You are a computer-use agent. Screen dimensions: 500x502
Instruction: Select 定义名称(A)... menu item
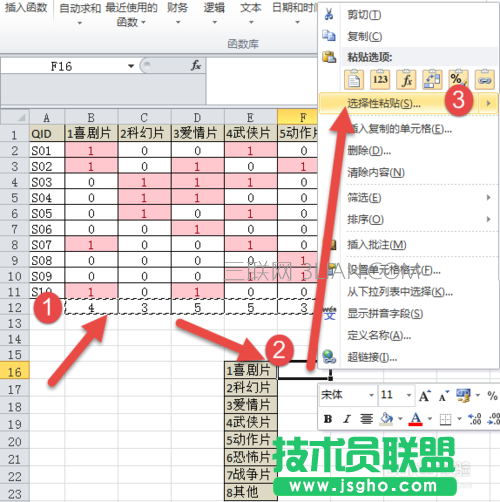(x=379, y=335)
